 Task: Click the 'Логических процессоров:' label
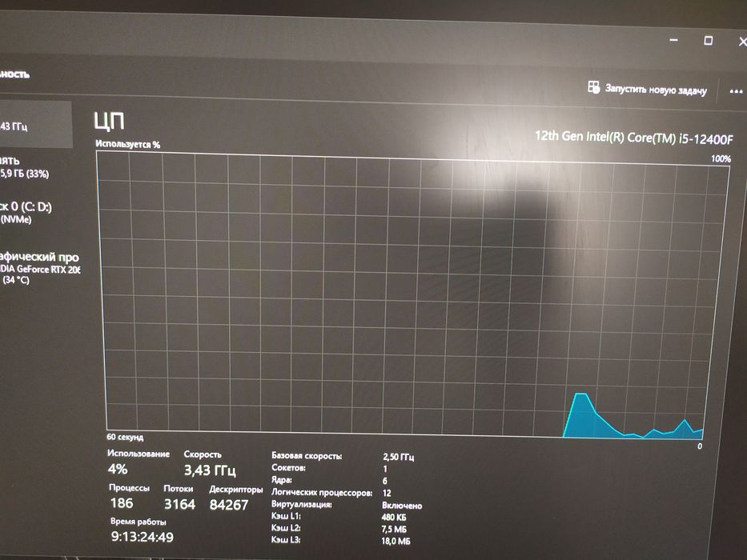(322, 492)
